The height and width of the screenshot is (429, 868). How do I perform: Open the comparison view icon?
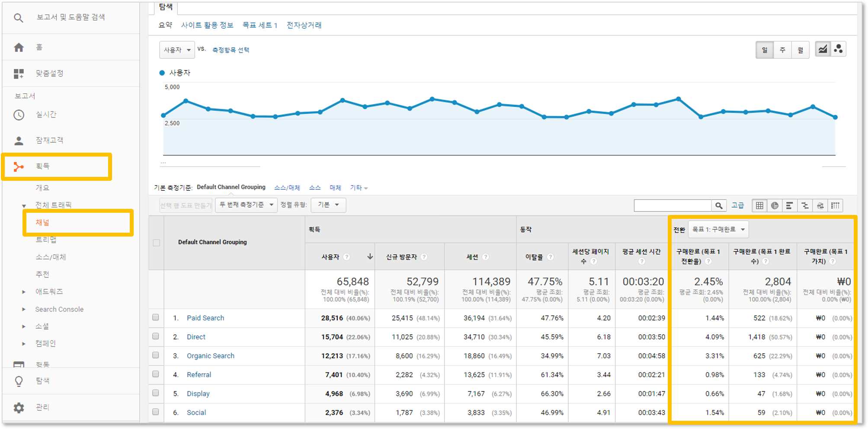(805, 205)
